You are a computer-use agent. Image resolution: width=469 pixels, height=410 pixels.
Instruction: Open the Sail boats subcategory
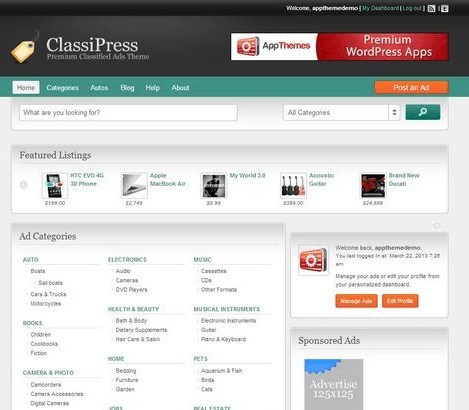tap(50, 283)
